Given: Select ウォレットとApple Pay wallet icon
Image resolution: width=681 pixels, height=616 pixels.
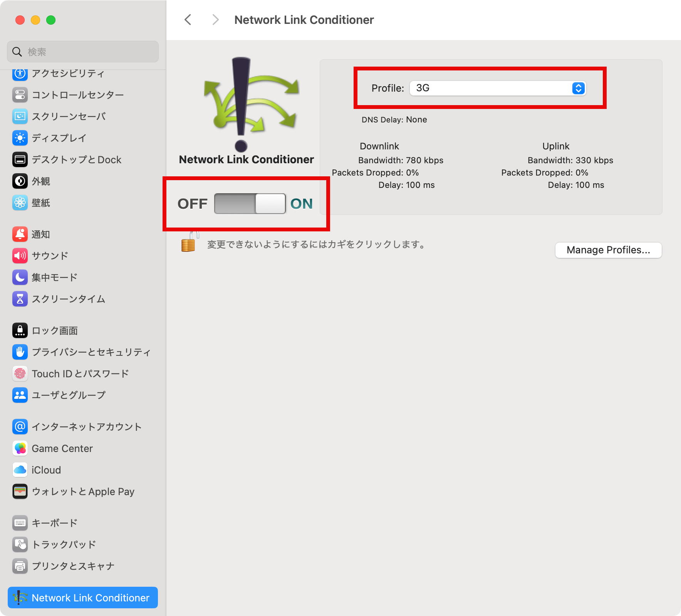Looking at the screenshot, I should pos(20,491).
